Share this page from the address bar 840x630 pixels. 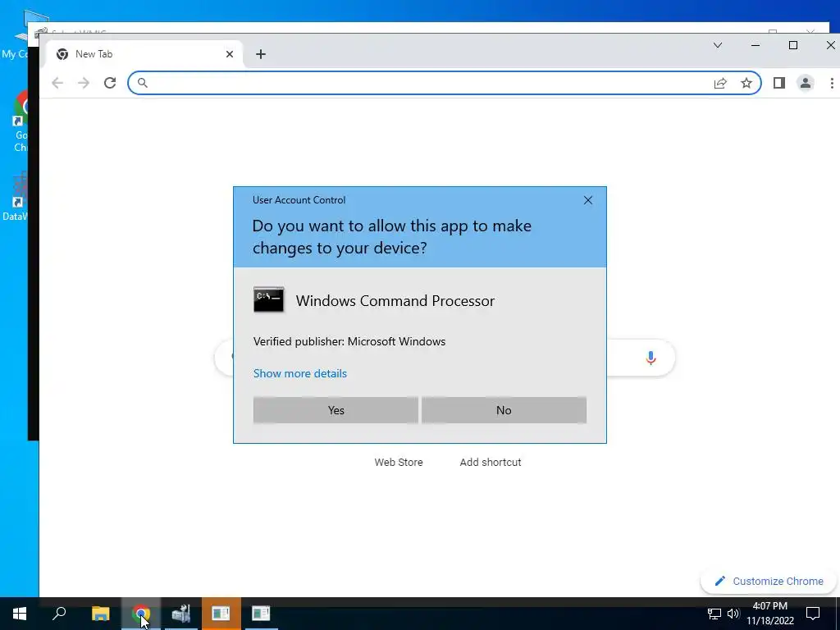click(x=720, y=83)
